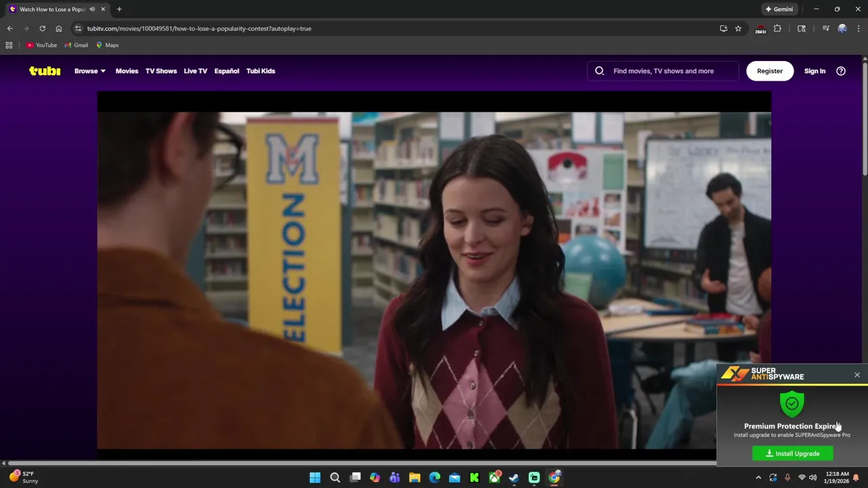This screenshot has height=488, width=868.
Task: View site information icon in address bar
Action: pyautogui.click(x=78, y=28)
